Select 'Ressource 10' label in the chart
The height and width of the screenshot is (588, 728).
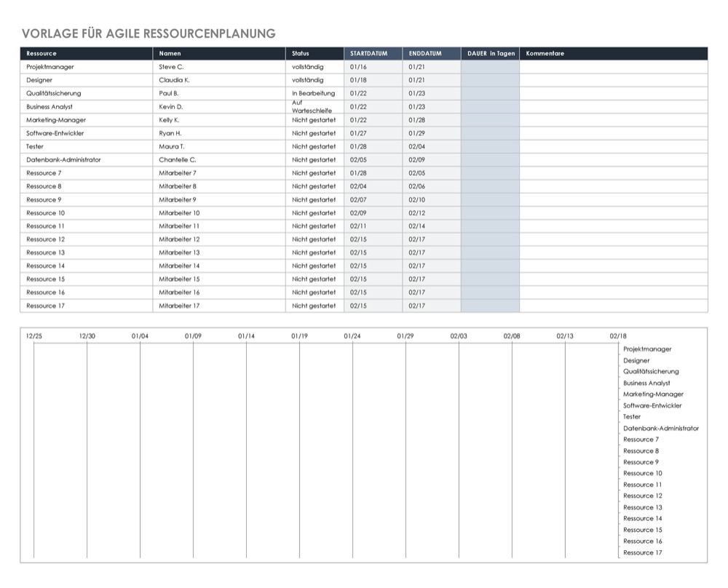pyautogui.click(x=643, y=473)
